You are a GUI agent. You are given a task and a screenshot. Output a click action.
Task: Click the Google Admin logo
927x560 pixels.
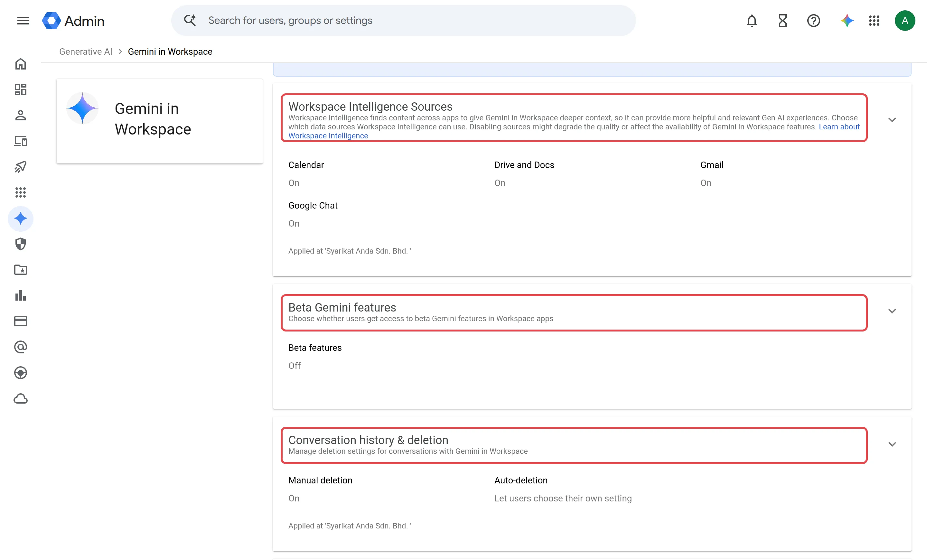[x=73, y=21]
